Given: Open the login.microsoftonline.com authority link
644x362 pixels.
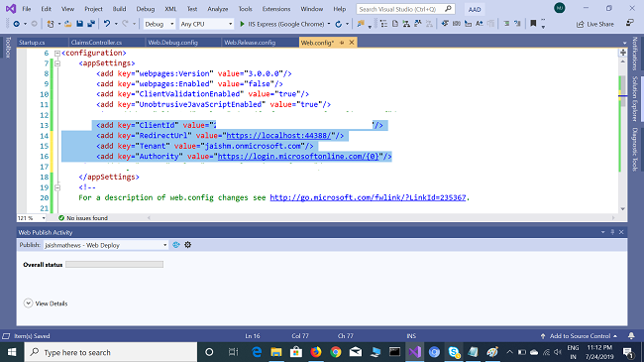Looking at the screenshot, I should [298, 157].
